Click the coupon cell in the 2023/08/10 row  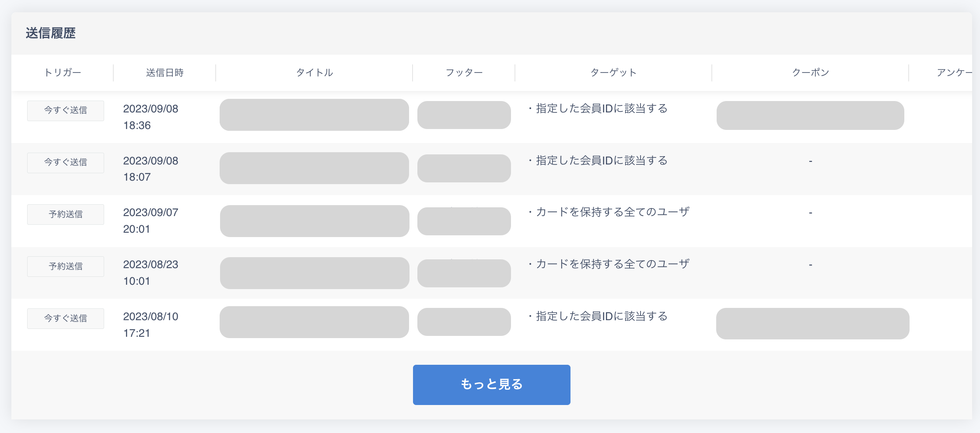[812, 324]
